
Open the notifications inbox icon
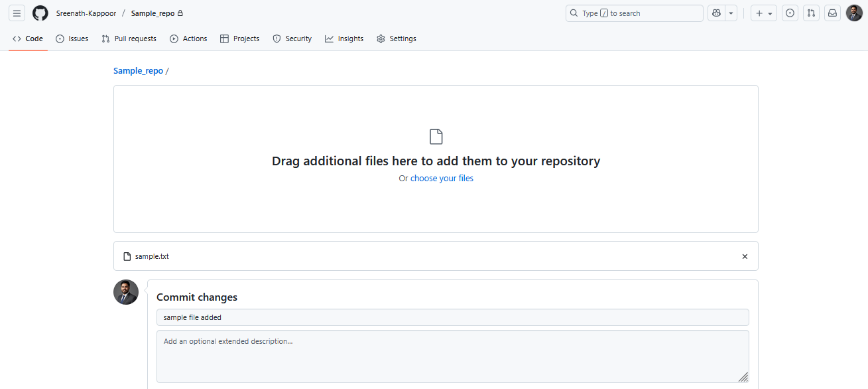pos(832,13)
